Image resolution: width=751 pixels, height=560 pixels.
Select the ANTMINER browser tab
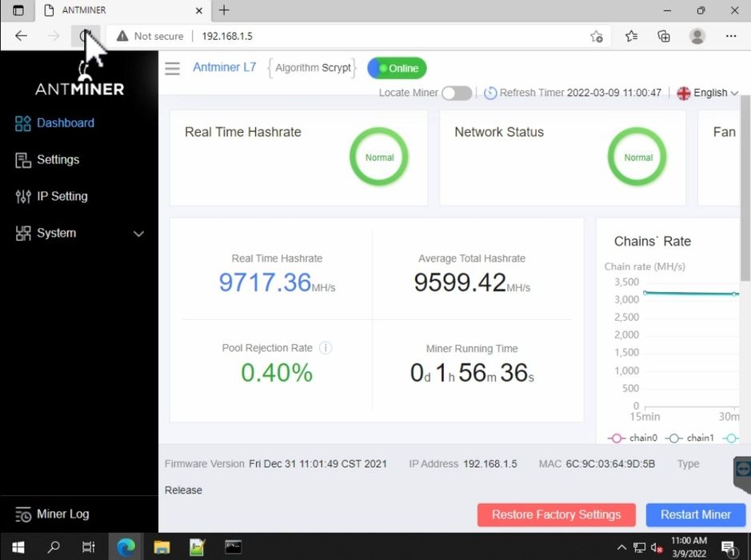click(122, 10)
